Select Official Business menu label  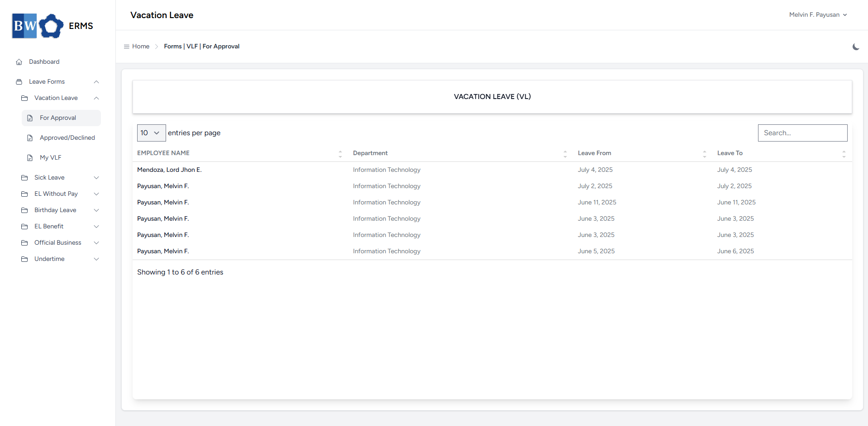[x=58, y=243]
